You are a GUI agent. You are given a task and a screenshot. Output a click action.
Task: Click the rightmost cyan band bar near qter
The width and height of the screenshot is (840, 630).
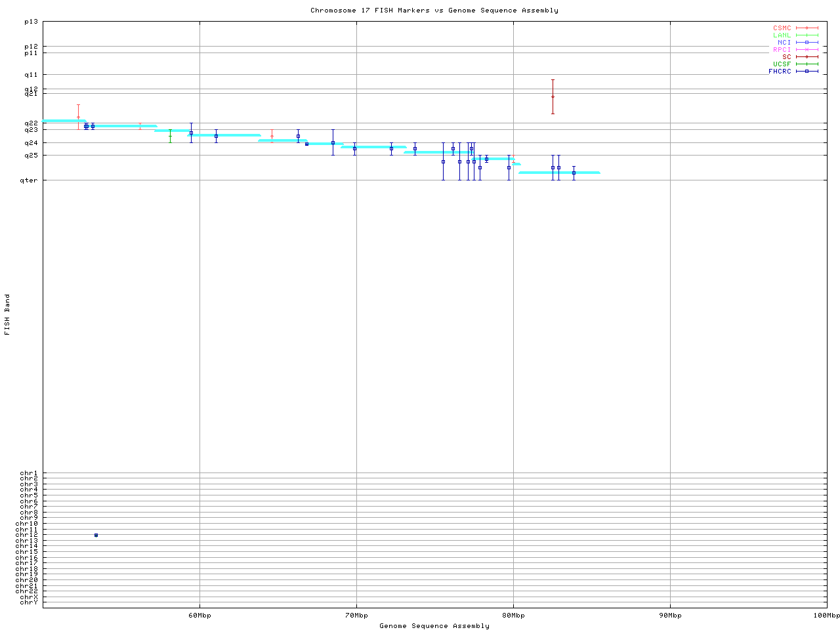[x=559, y=173]
